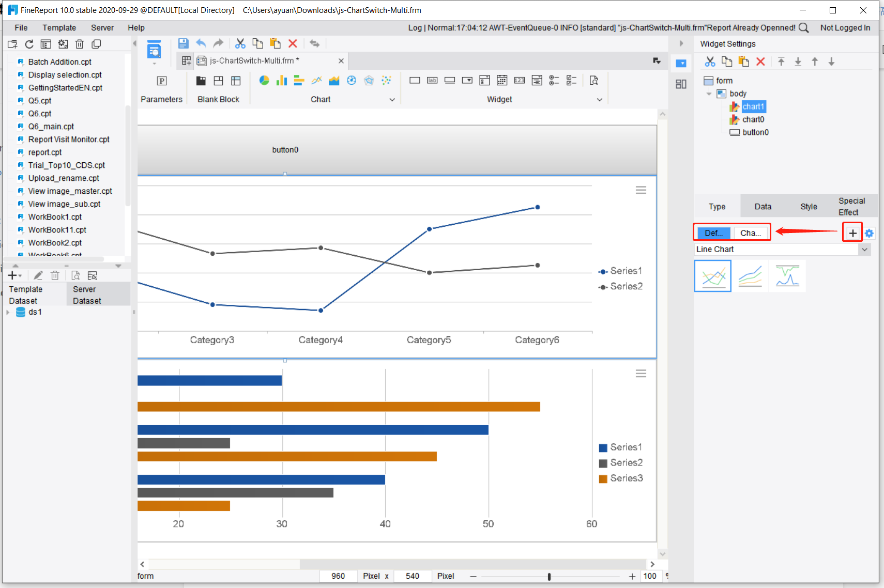
Task: Move chart1 up in Widget Settings order
Action: pos(815,61)
